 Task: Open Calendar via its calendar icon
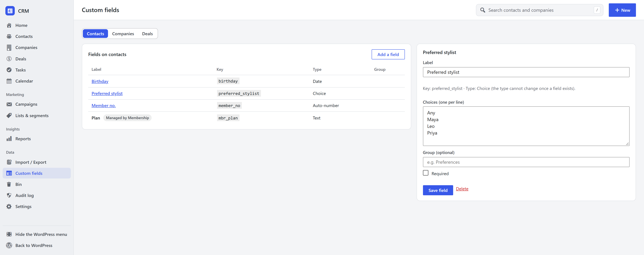tap(9, 81)
